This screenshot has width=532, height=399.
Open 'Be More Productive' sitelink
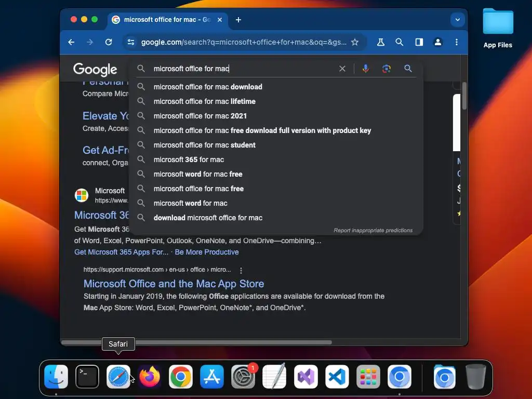(x=207, y=252)
